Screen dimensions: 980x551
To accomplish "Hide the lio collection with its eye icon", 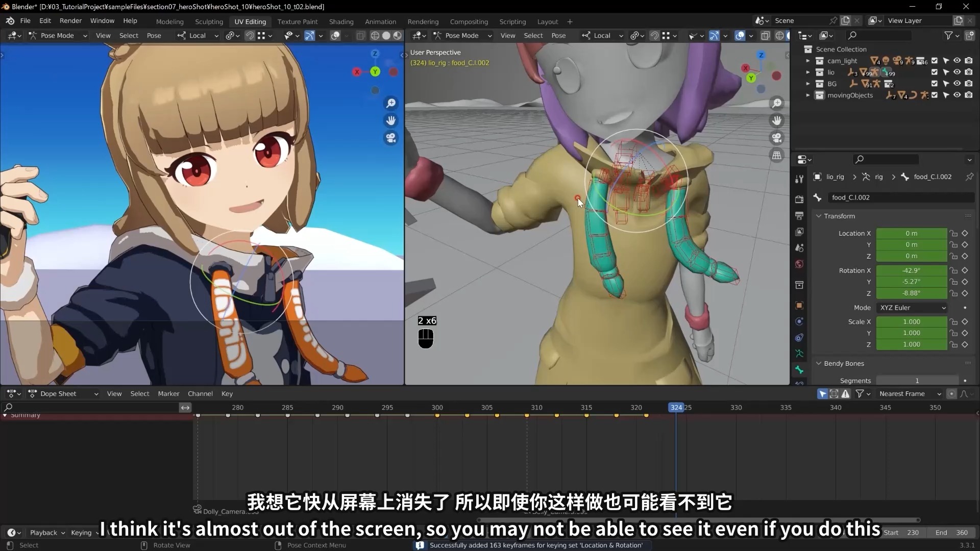I will (957, 72).
